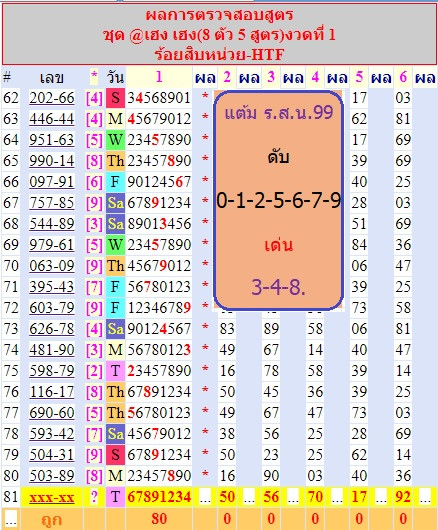Click the title ผลการตรวจสอบสูตร
438x530 pixels.
(x=219, y=15)
